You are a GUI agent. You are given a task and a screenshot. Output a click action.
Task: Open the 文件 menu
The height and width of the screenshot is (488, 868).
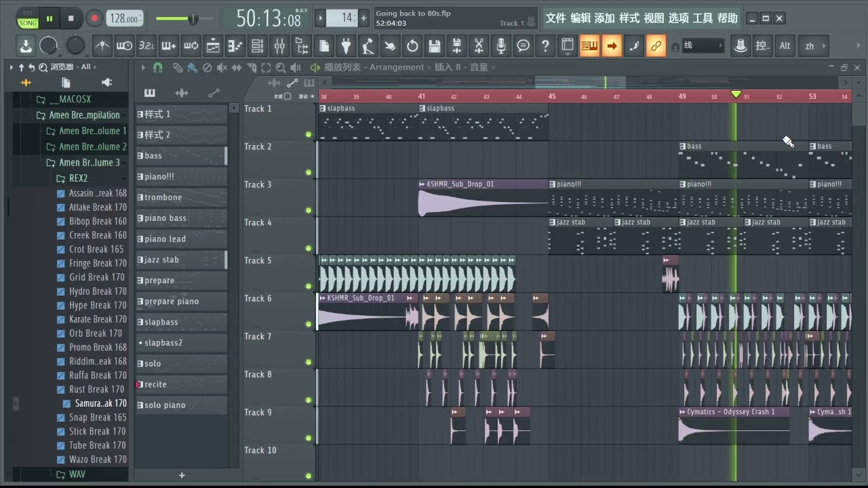[555, 18]
